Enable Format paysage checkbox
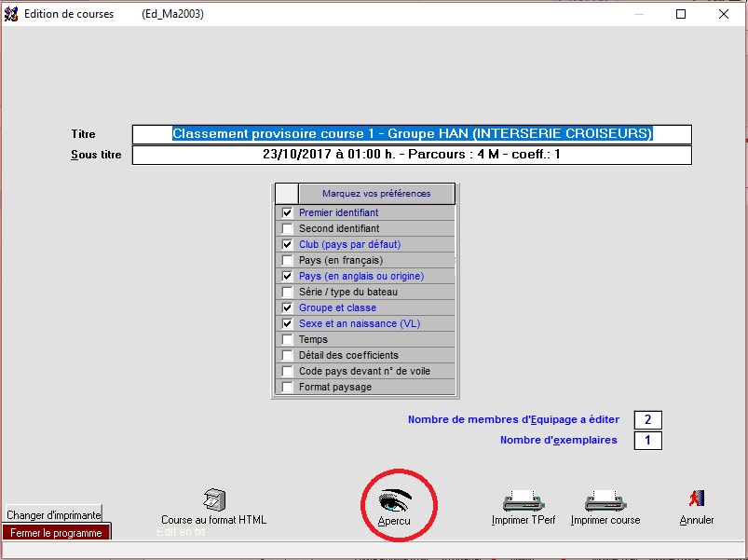 click(287, 387)
